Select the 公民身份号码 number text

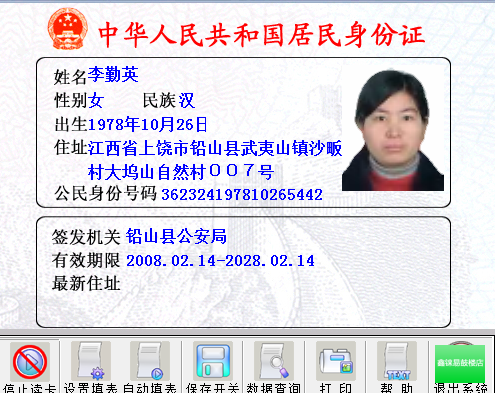242,195
